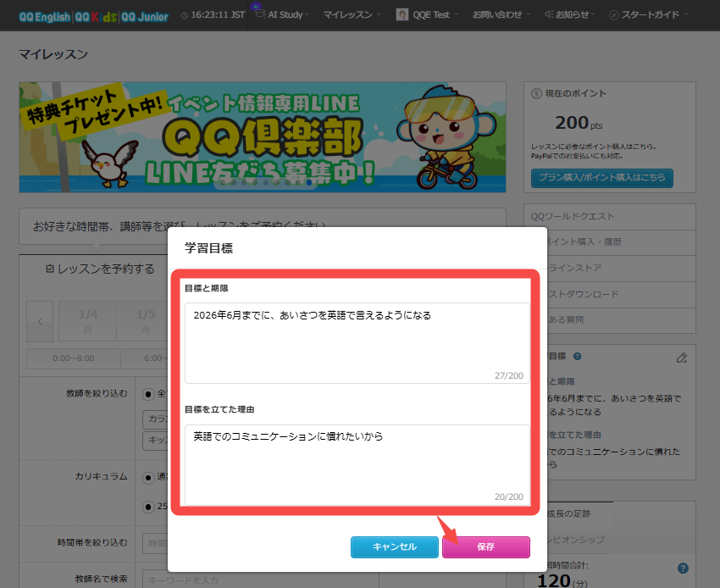
Task: Go to previous dates with left chevron
Action: coord(40,321)
